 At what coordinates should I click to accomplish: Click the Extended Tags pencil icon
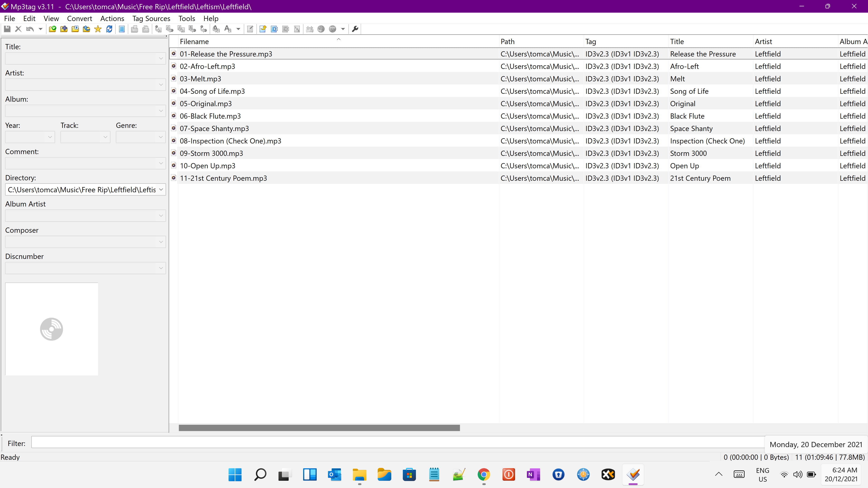(250, 29)
